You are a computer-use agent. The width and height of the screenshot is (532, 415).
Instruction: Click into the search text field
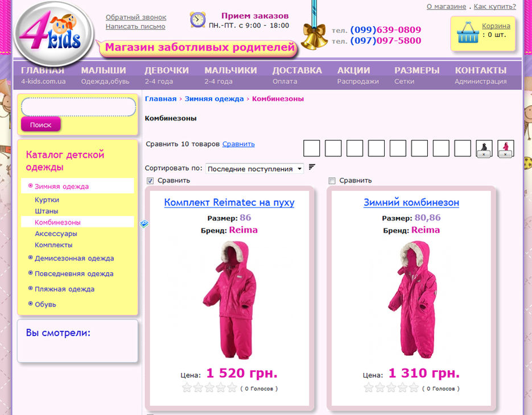79,107
